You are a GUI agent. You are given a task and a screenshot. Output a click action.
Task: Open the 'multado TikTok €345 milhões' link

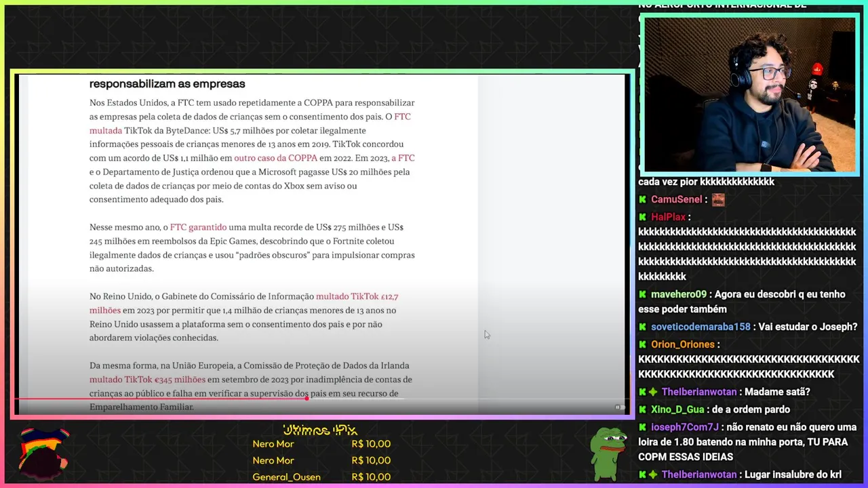coord(147,380)
